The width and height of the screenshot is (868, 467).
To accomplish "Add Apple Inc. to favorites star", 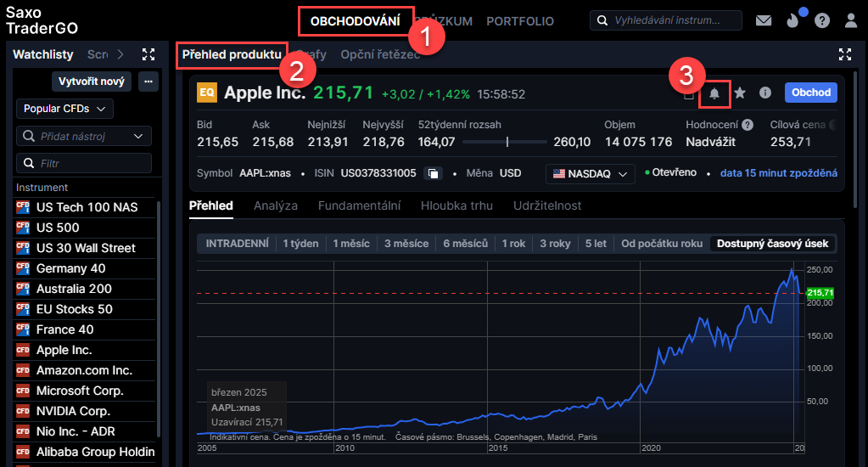I will (740, 93).
